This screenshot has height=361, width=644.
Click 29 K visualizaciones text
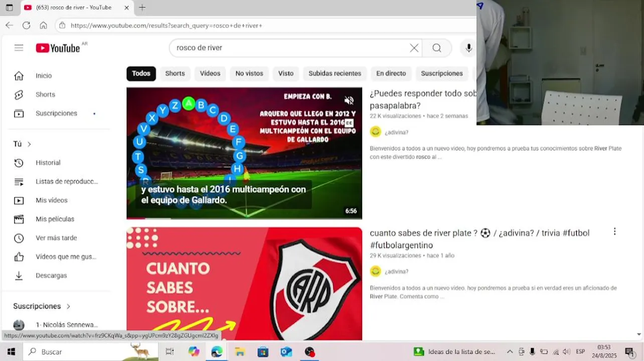[x=395, y=256]
